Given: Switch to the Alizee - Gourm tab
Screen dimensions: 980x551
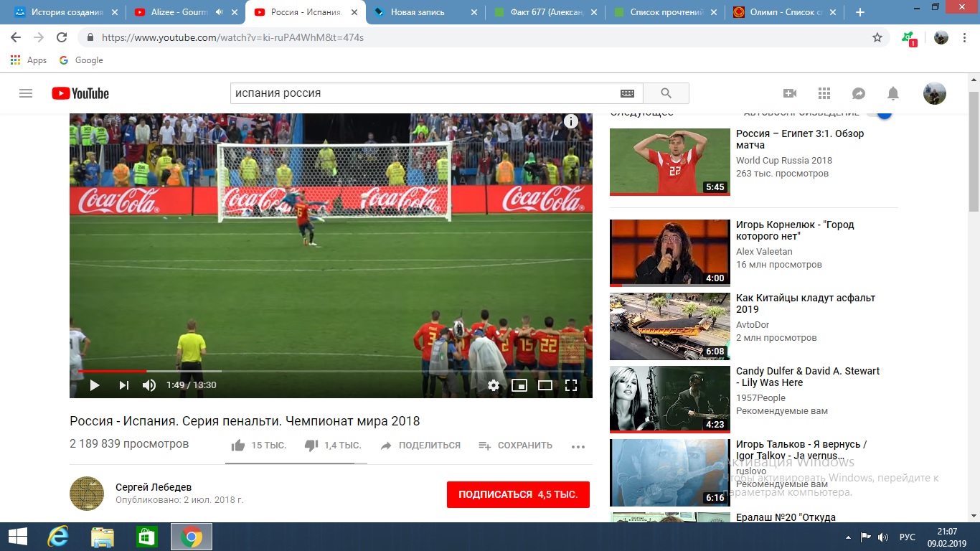Looking at the screenshot, I should [184, 12].
